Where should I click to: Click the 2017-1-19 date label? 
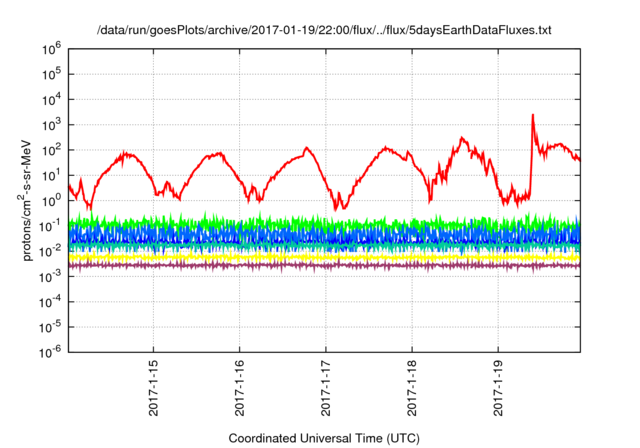(x=498, y=388)
